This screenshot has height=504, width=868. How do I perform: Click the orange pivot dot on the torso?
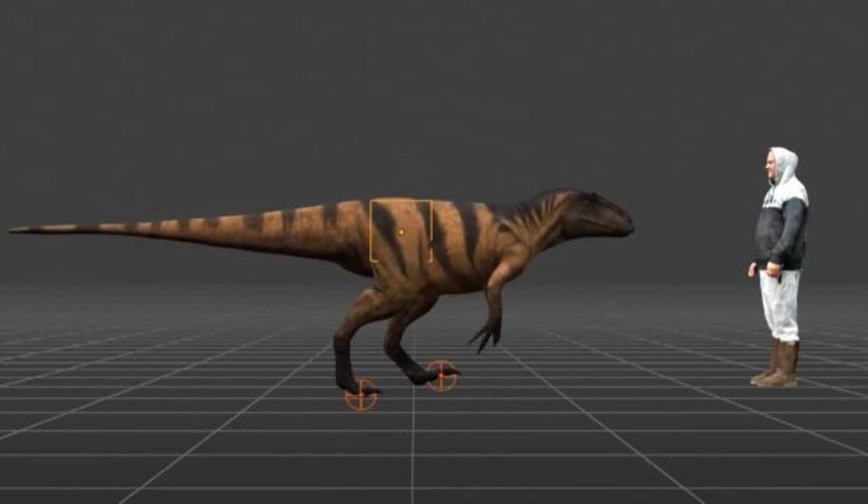coord(400,231)
